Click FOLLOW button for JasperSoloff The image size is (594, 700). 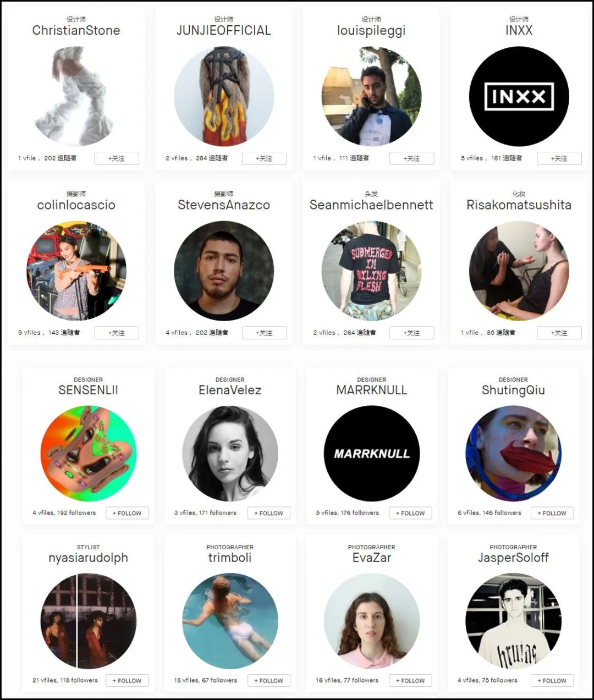[x=552, y=680]
